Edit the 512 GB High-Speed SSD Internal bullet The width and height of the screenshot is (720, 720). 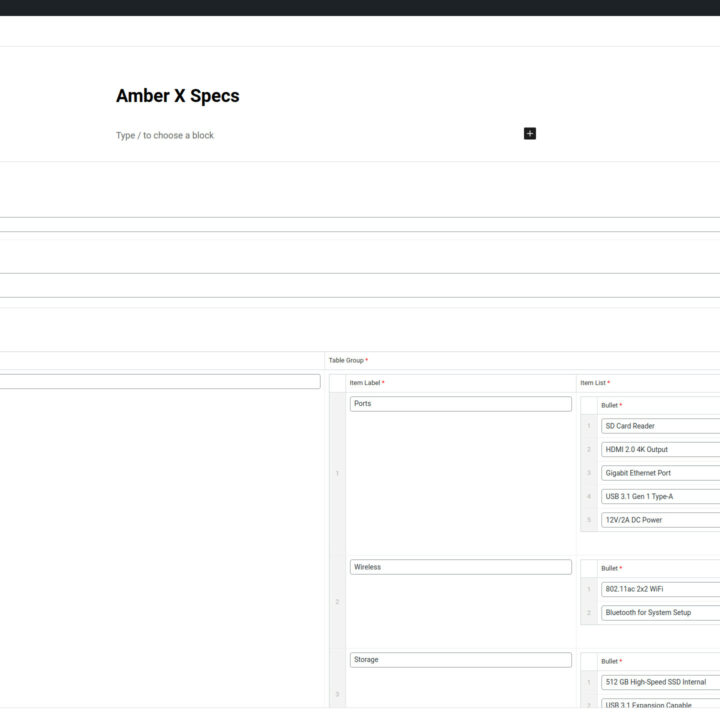[x=660, y=682]
